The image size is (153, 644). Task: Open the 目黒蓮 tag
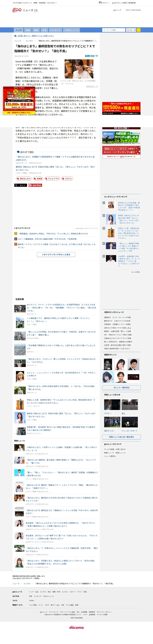click(38, 179)
